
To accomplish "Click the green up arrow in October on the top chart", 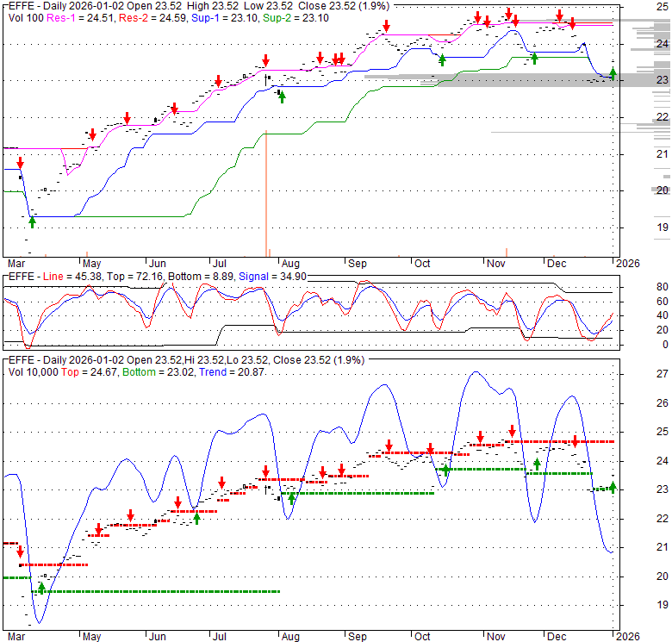I will (442, 59).
